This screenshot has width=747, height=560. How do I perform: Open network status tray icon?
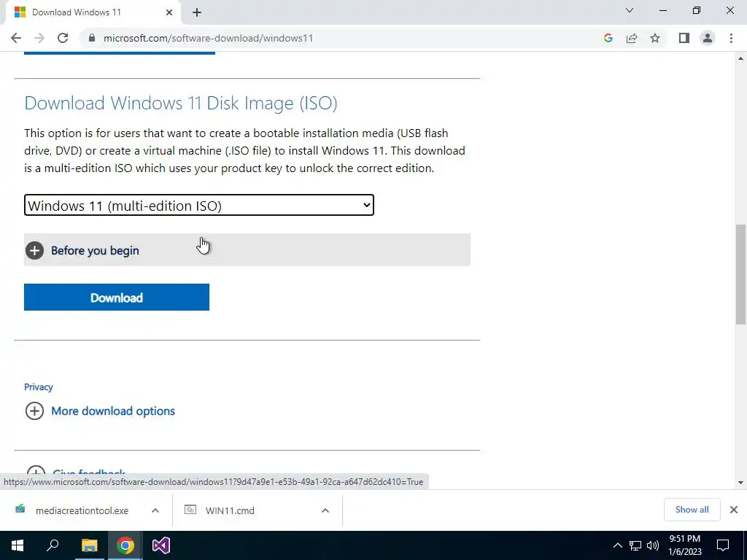[x=635, y=545]
